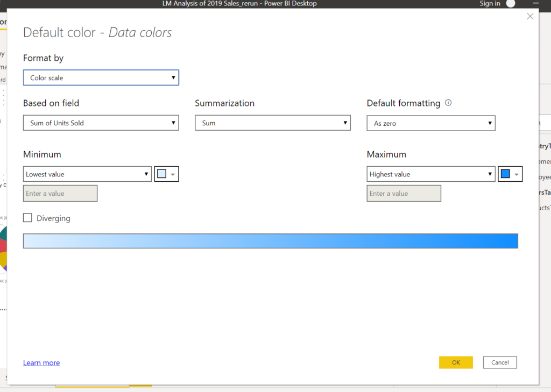The width and height of the screenshot is (551, 392).
Task: Expand the Based on field dropdown
Action: click(101, 123)
